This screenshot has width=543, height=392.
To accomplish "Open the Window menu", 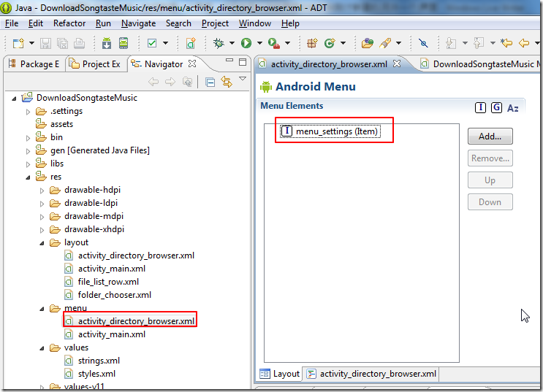I will click(x=255, y=23).
